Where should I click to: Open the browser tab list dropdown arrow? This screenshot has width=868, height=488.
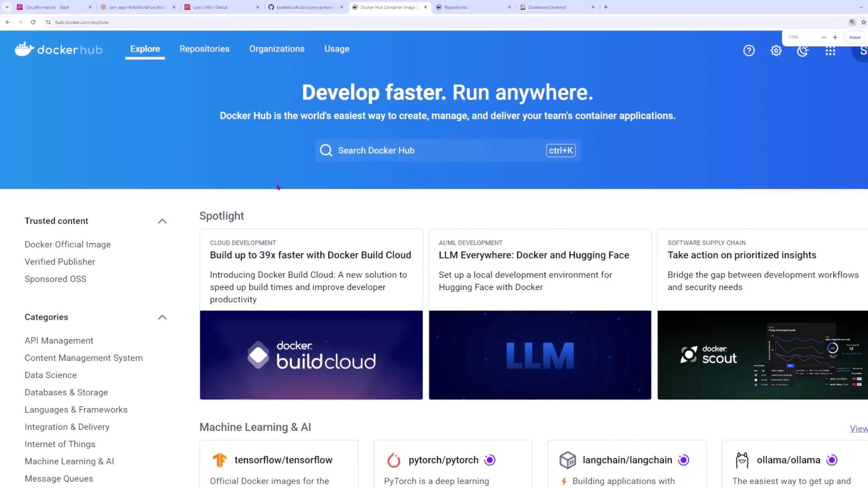click(7, 7)
